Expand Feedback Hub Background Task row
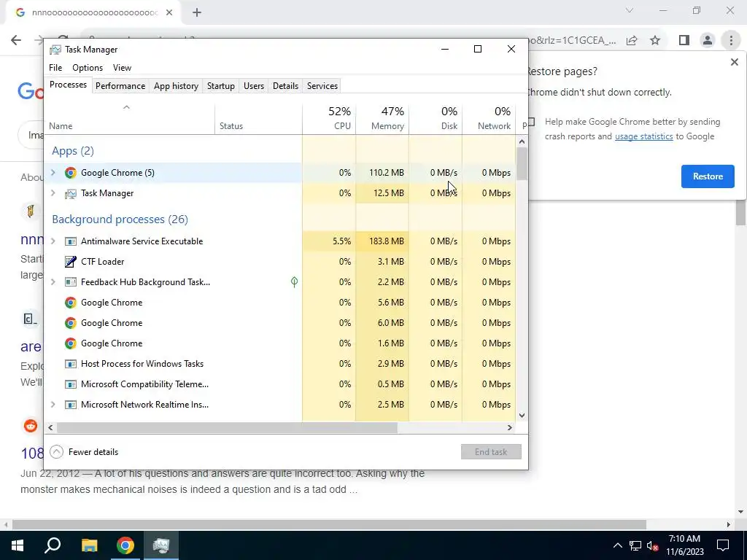The image size is (747, 560). tap(53, 282)
